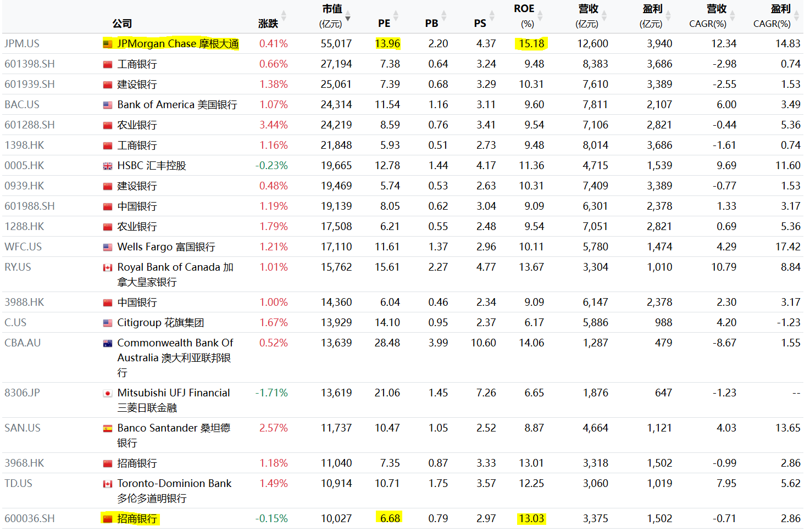Open the 工商银行 link in the 601398.SH row
Image resolution: width=810 pixels, height=532 pixels.
[x=137, y=64]
